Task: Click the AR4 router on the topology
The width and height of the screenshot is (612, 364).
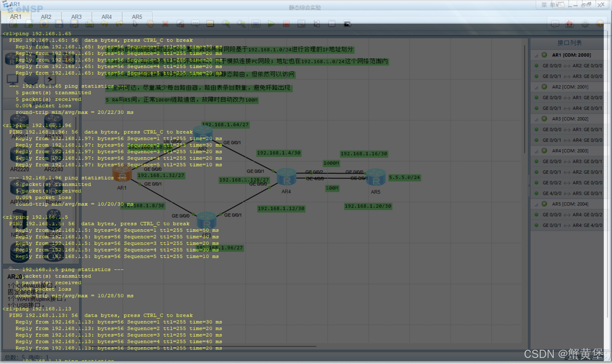Action: click(x=286, y=177)
